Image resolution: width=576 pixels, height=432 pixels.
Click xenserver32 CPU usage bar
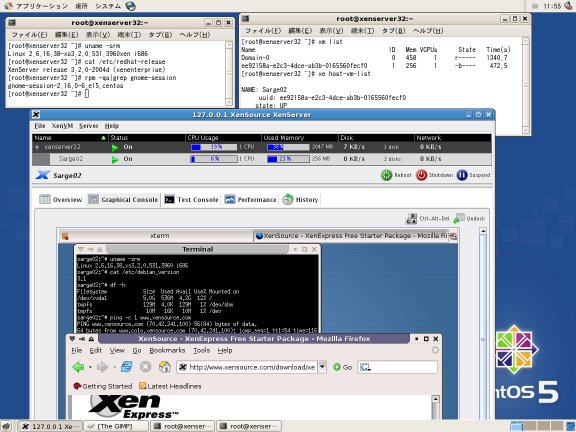213,147
